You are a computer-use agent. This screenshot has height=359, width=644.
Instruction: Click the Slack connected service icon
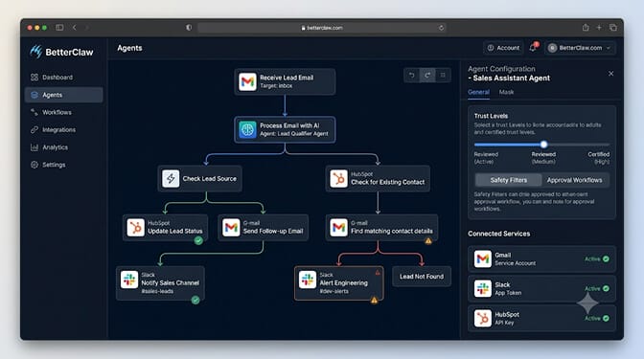[483, 288]
